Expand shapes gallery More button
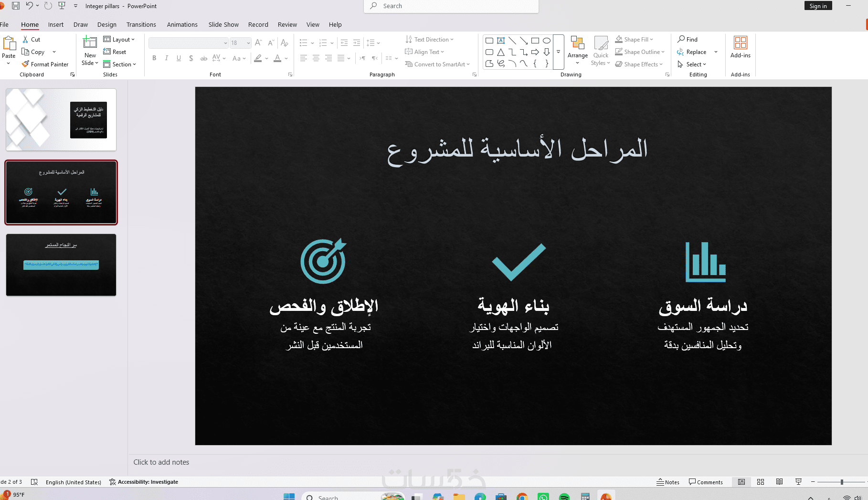This screenshot has width=868, height=500. pos(558,52)
